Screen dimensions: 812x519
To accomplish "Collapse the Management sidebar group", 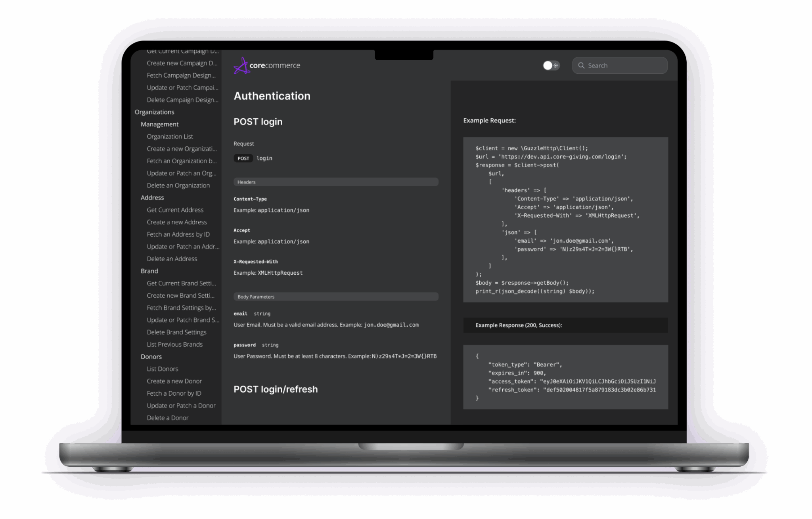I will pos(159,124).
